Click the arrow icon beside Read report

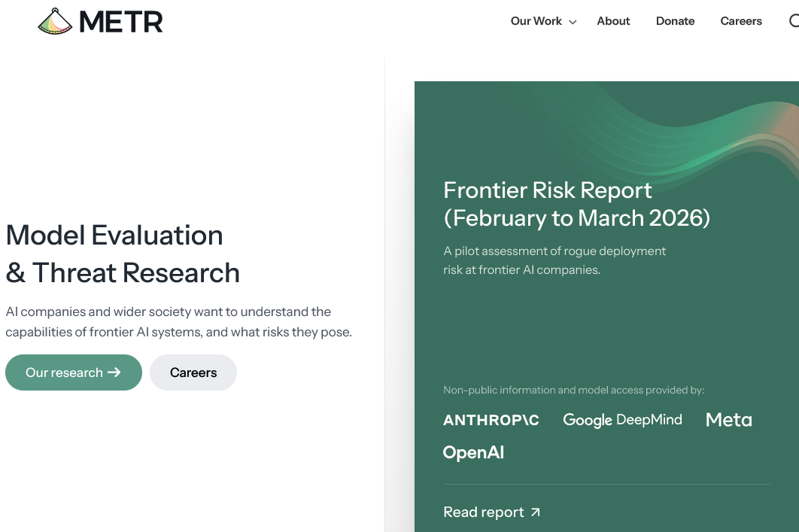tap(535, 512)
